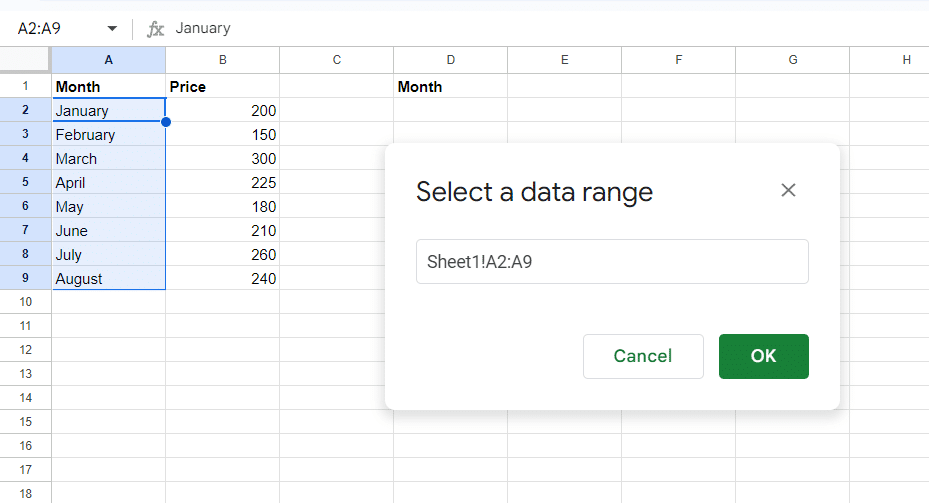Image resolution: width=929 pixels, height=503 pixels.
Task: Click the OK button
Action: [x=763, y=356]
